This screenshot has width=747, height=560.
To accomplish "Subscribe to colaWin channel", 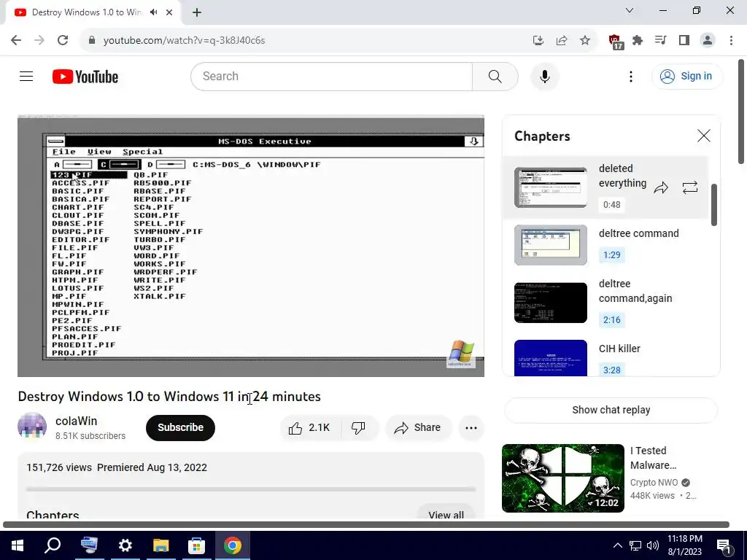I will click(x=181, y=427).
